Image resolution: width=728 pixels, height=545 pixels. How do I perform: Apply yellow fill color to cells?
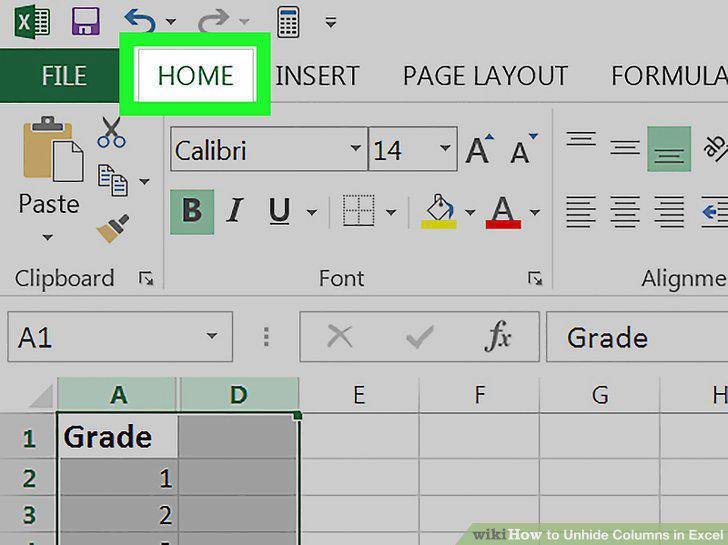coord(439,211)
